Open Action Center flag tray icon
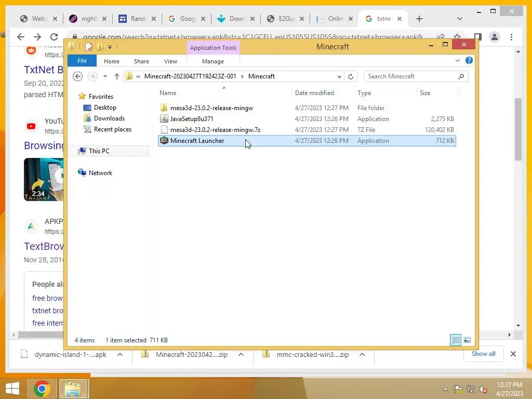 point(458,389)
